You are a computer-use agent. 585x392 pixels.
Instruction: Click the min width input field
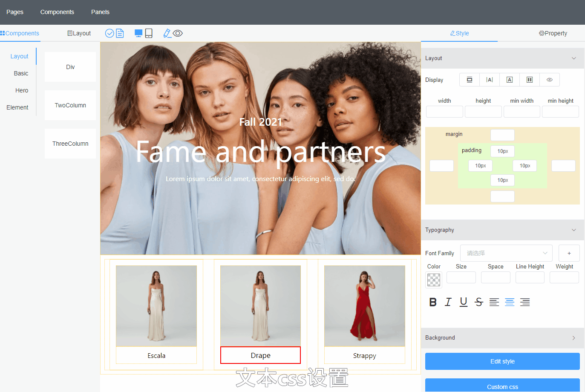pyautogui.click(x=522, y=112)
